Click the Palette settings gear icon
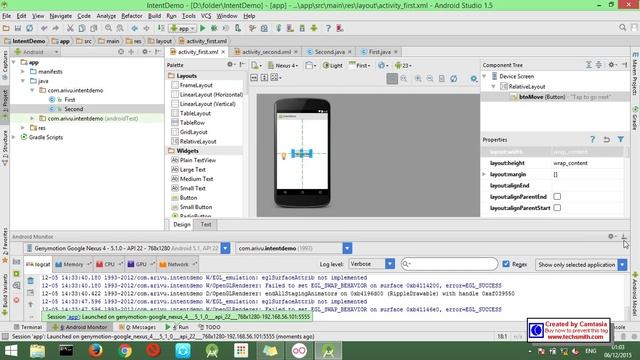640x360 pixels. [230, 64]
